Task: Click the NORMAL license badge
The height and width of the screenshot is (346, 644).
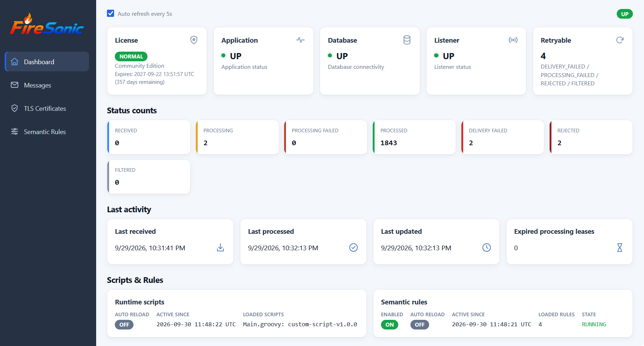Action: [x=131, y=56]
